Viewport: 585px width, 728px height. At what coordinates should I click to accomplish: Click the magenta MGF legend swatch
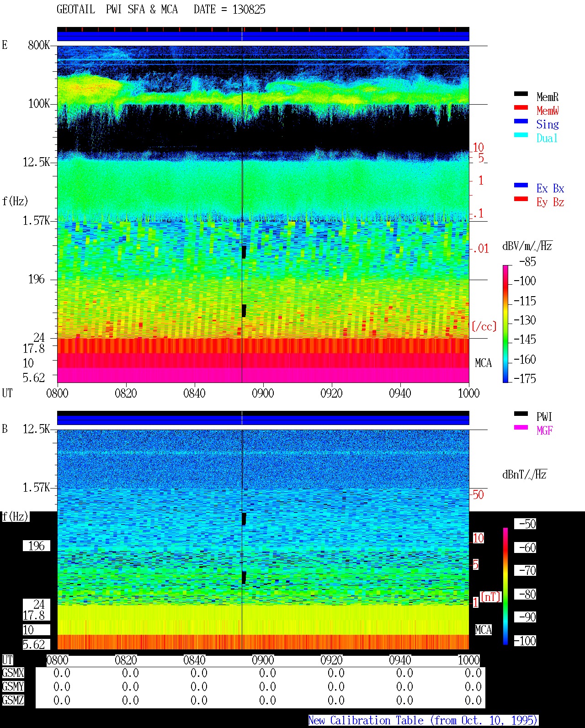click(521, 427)
